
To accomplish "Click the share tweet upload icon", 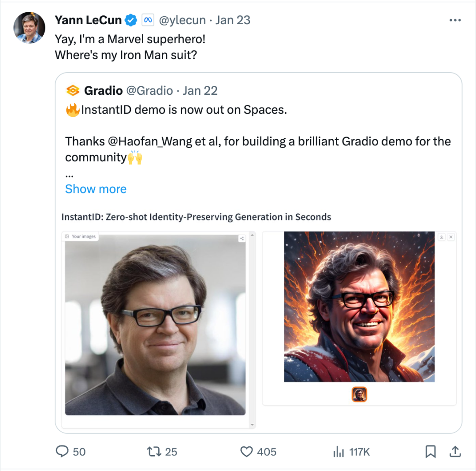I will coord(455,451).
